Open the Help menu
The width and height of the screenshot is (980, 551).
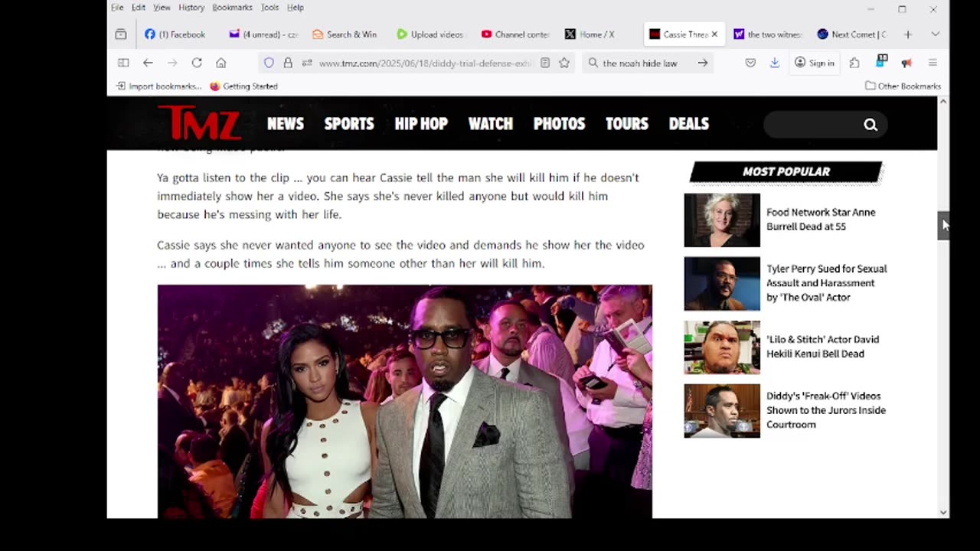coord(296,8)
